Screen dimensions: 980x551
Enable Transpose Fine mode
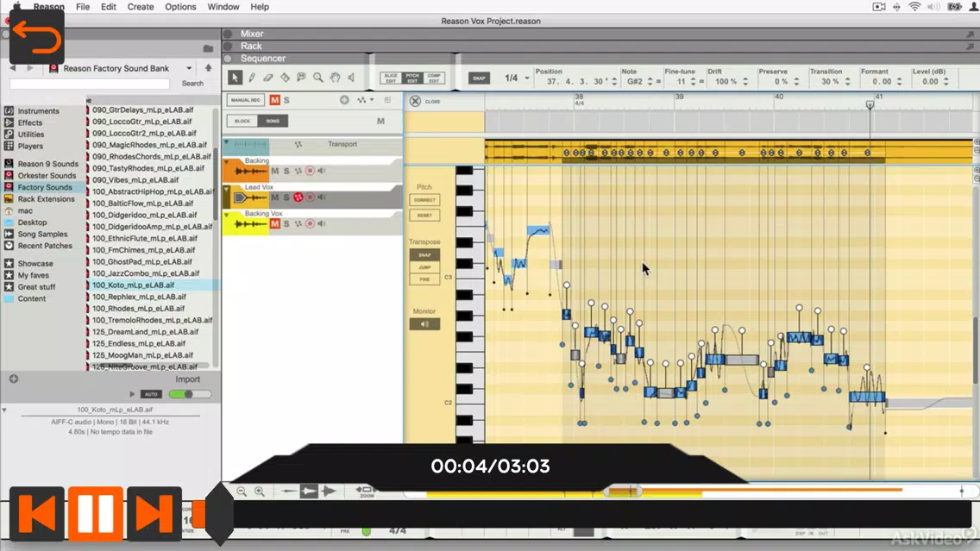tap(424, 279)
